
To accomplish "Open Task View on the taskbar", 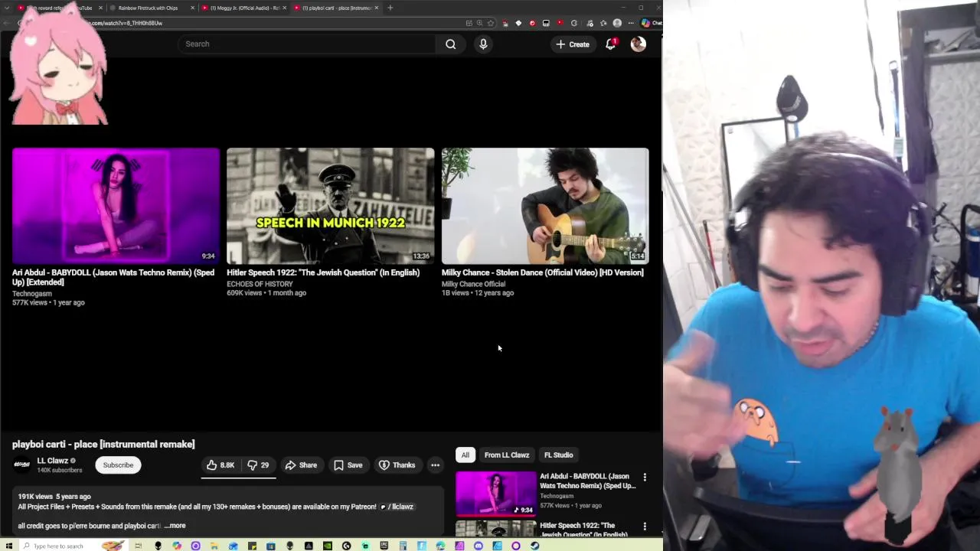I will 138,546.
